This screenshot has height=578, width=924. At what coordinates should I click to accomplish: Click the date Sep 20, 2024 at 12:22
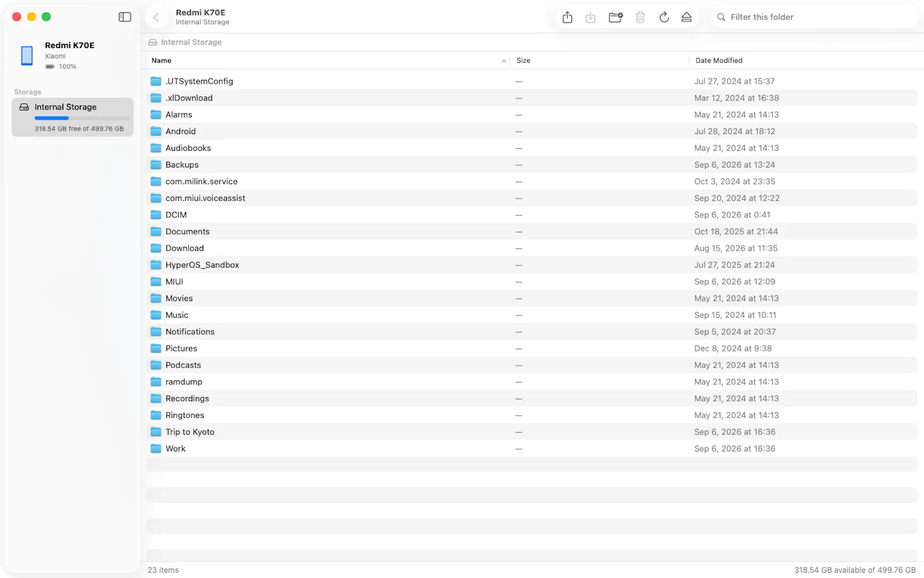(737, 198)
